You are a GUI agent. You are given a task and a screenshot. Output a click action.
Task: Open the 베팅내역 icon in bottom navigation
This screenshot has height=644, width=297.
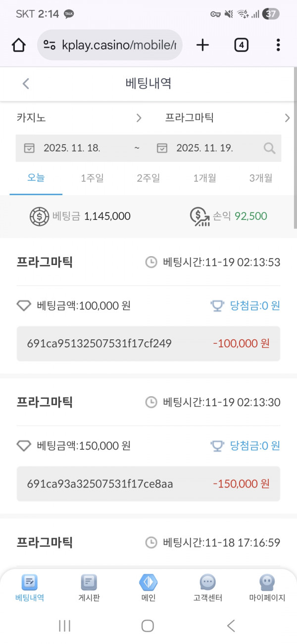pyautogui.click(x=29, y=588)
